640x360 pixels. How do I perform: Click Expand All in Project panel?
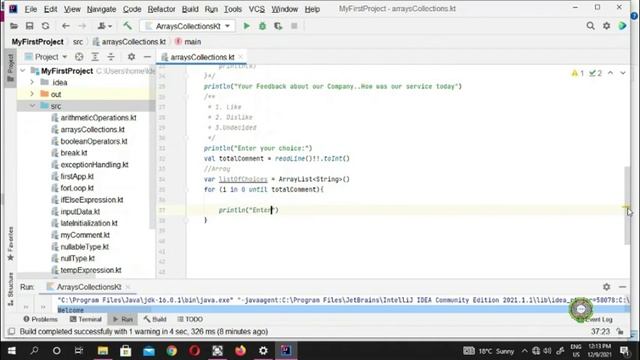(95, 57)
